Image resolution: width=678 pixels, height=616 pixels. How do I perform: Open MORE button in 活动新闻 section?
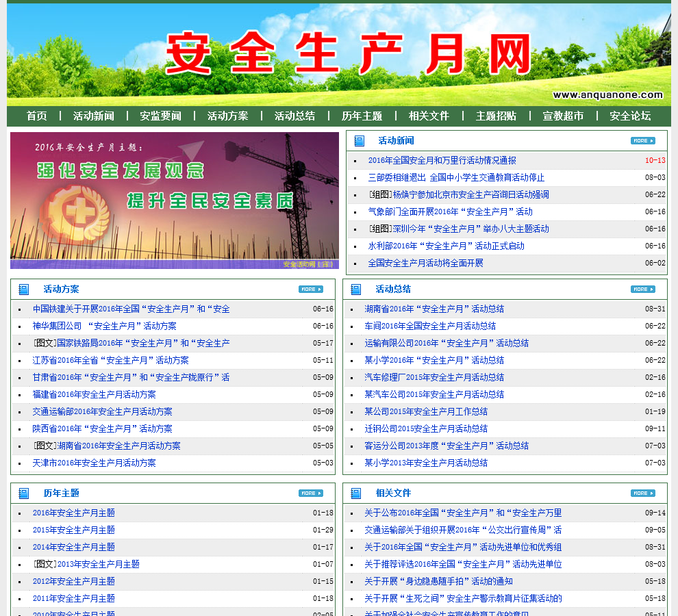643,141
